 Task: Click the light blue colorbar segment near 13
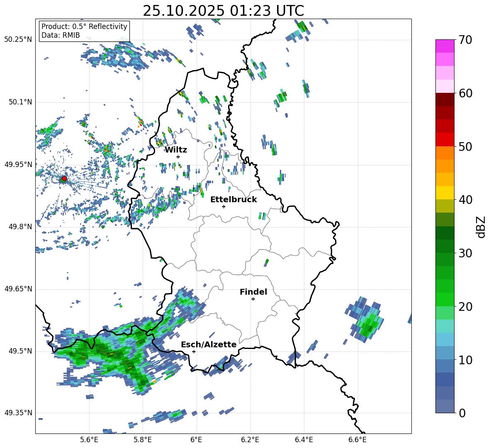coord(445,339)
